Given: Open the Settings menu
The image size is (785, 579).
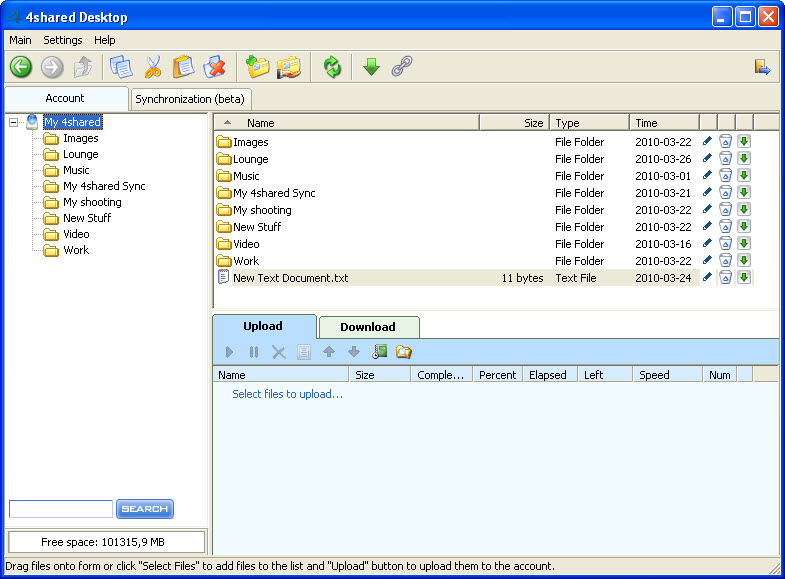Looking at the screenshot, I should tap(63, 40).
